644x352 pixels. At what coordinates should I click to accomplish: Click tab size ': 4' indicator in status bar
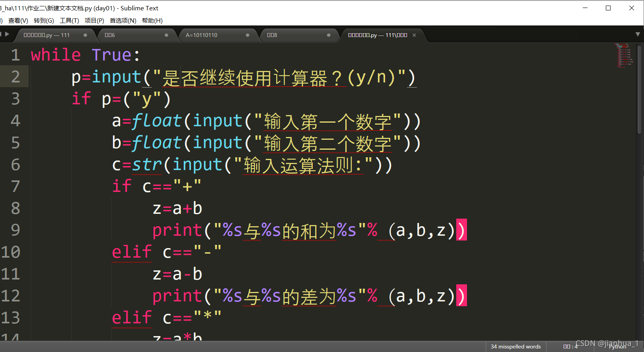tap(570, 346)
